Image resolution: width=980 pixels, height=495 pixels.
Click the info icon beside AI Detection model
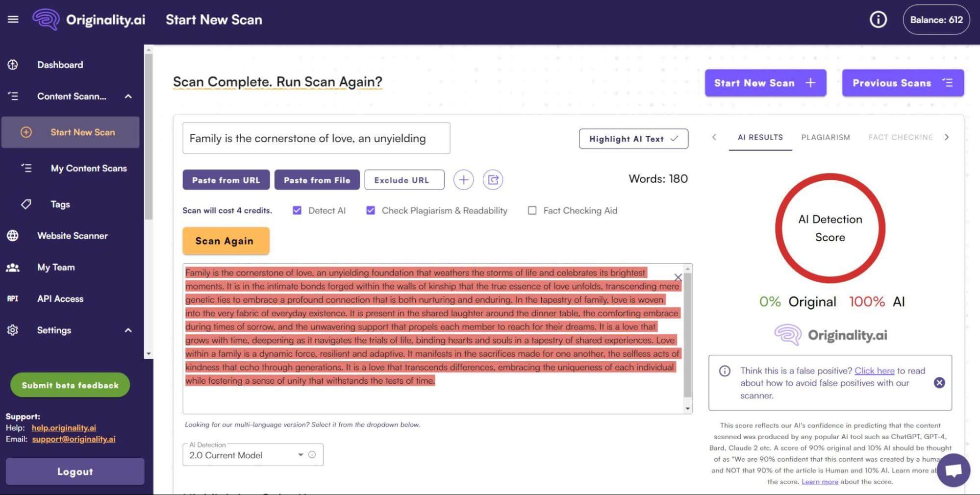[x=312, y=455]
